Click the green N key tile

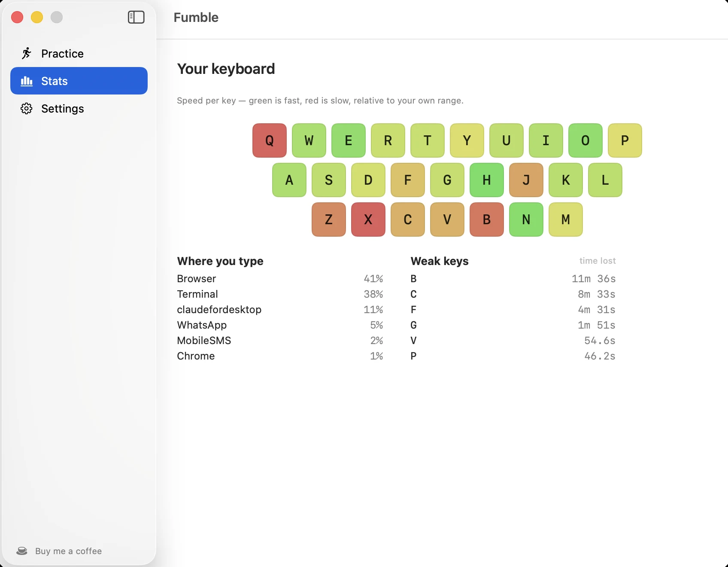(x=526, y=219)
